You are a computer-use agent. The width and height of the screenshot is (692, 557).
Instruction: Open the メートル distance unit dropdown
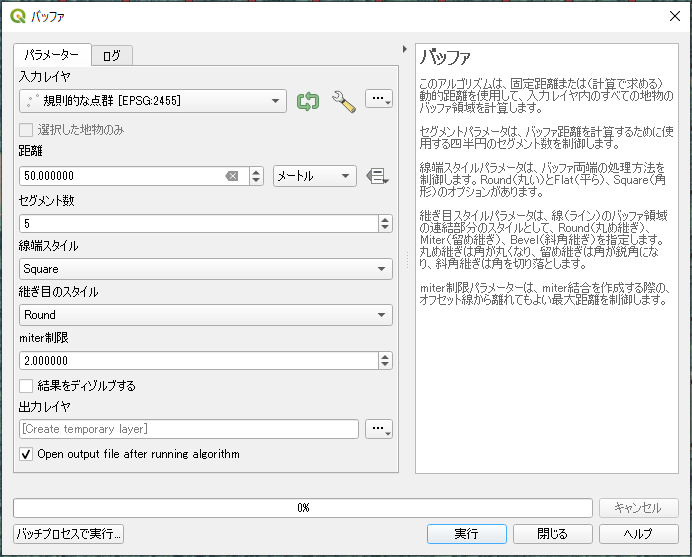click(315, 176)
